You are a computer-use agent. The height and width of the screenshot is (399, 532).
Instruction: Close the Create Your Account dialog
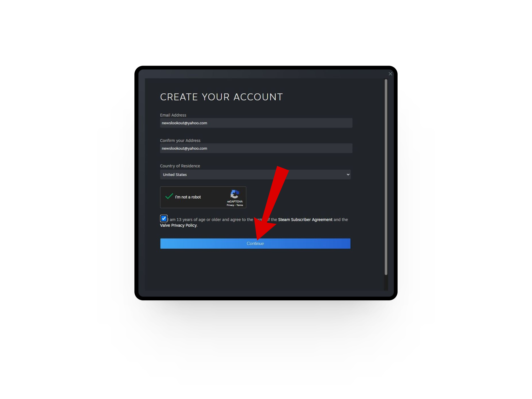(x=390, y=74)
